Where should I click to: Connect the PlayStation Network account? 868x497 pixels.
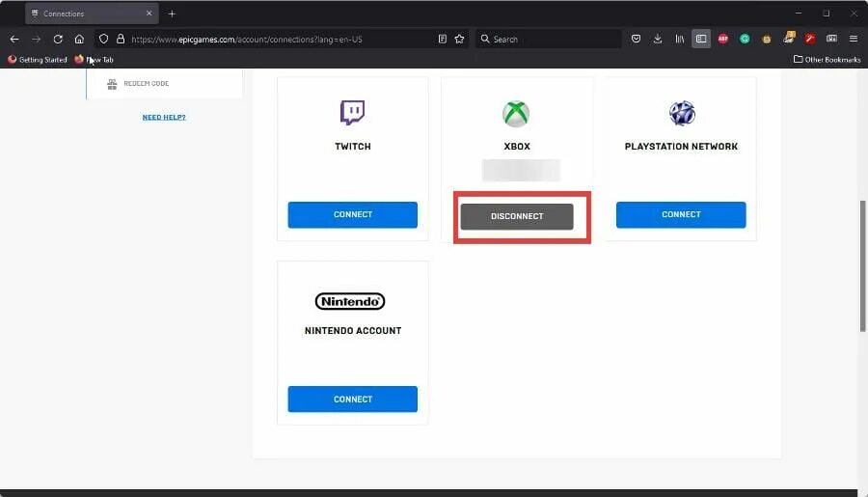point(681,214)
